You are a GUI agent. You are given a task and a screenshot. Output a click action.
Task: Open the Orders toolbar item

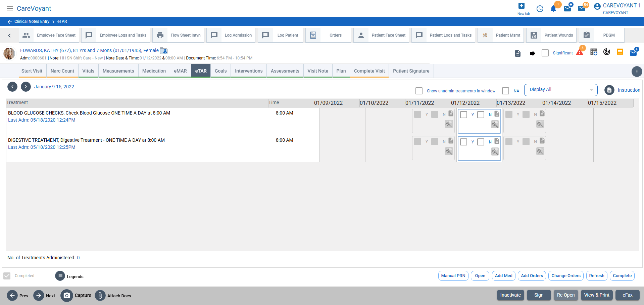point(328,35)
